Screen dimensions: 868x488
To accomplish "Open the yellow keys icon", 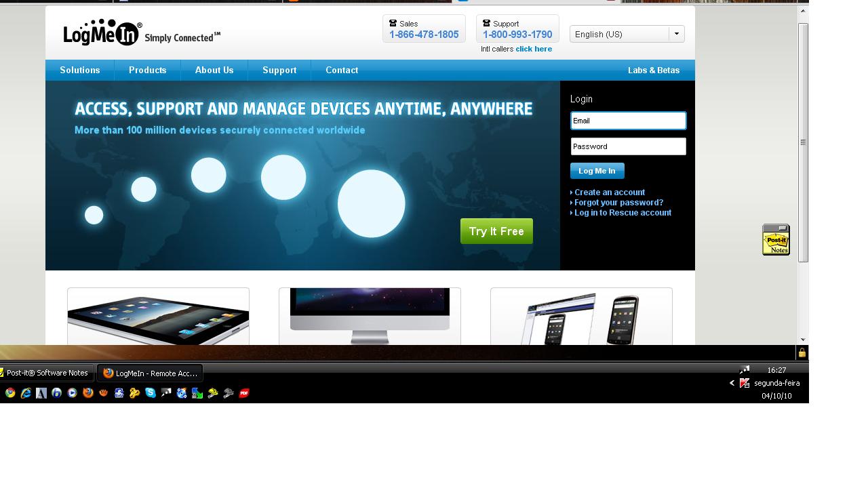I will pos(135,392).
